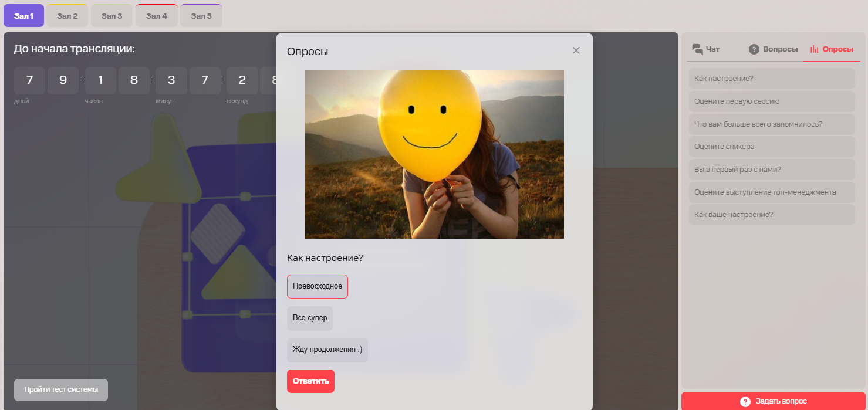Click Пройти тест системы button
This screenshot has width=868, height=410.
tap(61, 389)
